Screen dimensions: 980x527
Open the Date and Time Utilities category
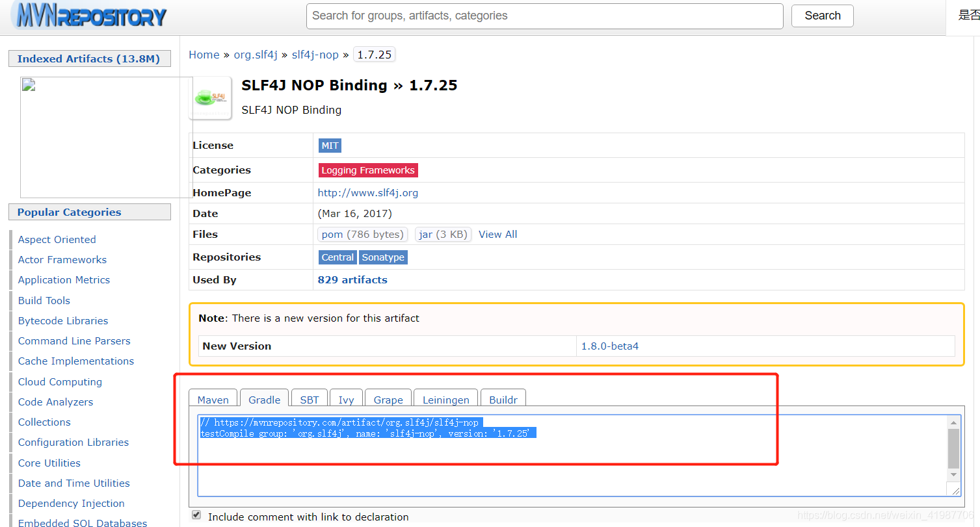click(x=74, y=483)
